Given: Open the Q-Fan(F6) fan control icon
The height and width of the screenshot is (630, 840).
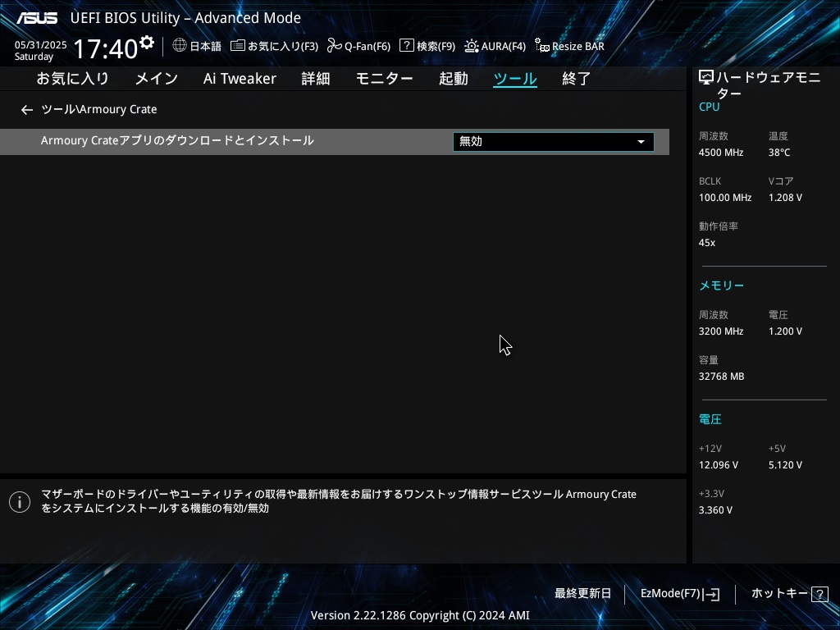Looking at the screenshot, I should [335, 46].
